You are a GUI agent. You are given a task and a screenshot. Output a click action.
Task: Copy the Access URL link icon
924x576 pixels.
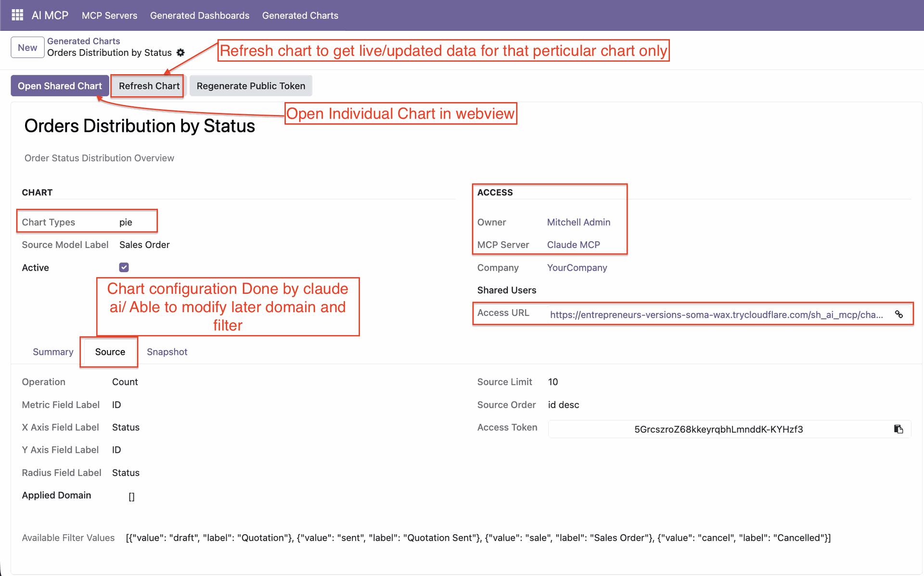tap(898, 314)
